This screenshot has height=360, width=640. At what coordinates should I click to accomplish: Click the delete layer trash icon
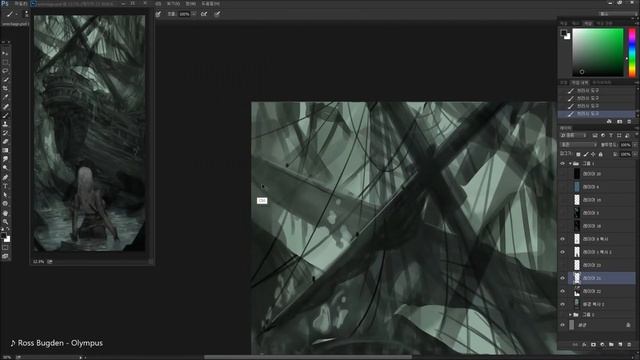[629, 344]
